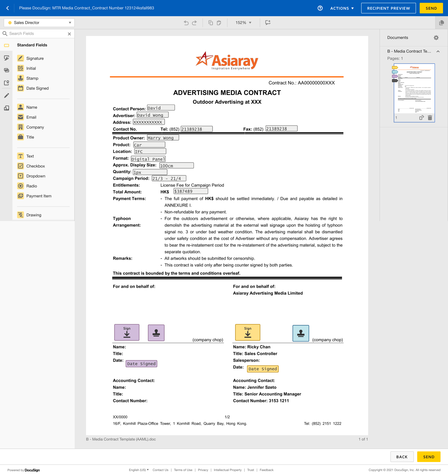Change the English (US) language selector
The image size is (448, 476).
coord(139,470)
